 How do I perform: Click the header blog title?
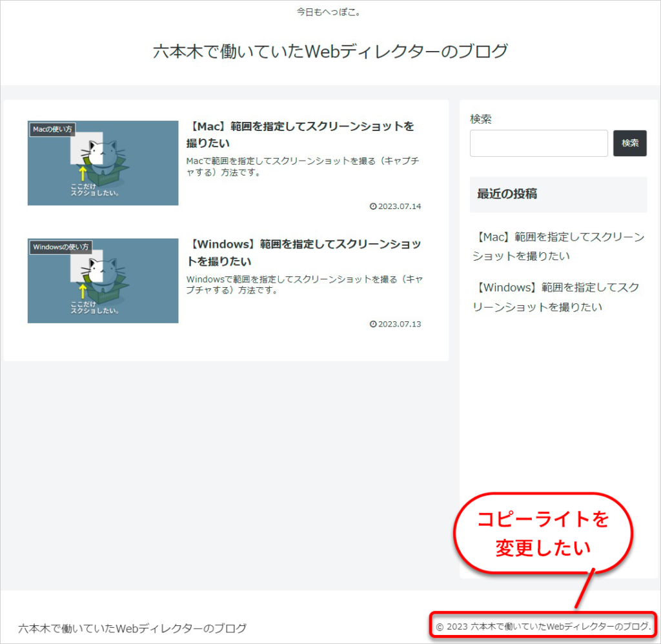(x=330, y=52)
